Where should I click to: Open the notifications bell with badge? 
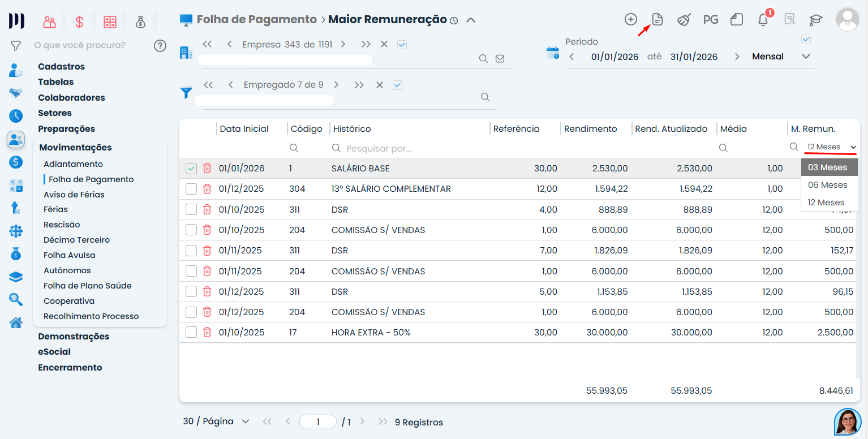[x=763, y=19]
